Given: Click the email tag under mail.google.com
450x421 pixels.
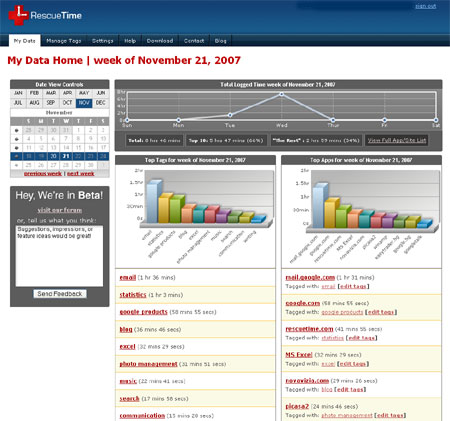Looking at the screenshot, I should click(328, 286).
